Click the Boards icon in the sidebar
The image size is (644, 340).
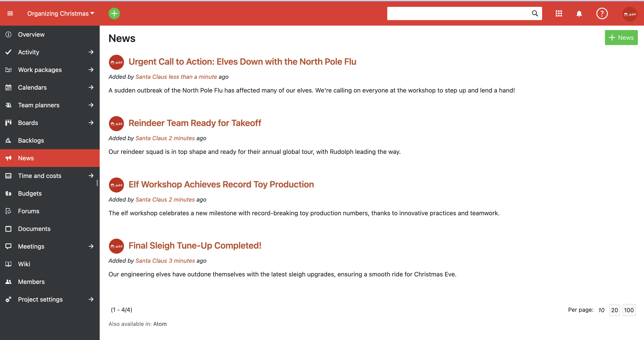click(x=8, y=123)
